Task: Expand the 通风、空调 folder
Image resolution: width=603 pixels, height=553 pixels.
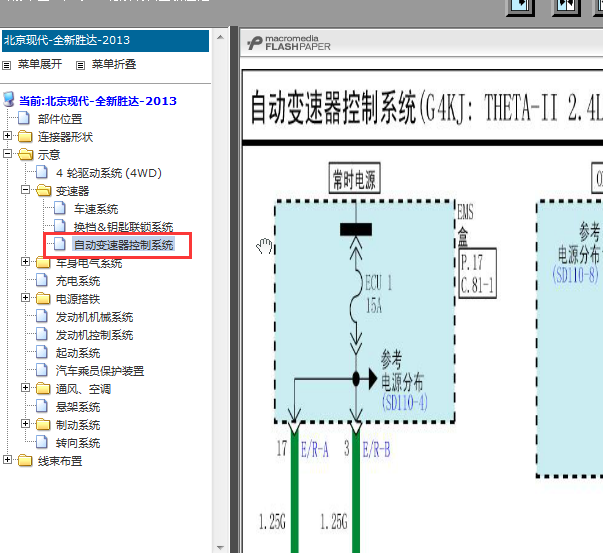Action: tap(25, 388)
